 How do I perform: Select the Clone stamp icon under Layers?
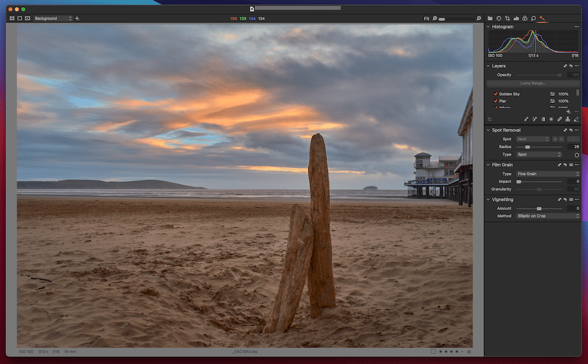(x=568, y=119)
